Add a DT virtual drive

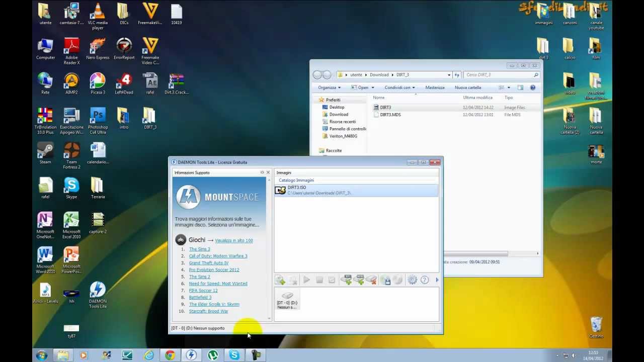[346, 280]
